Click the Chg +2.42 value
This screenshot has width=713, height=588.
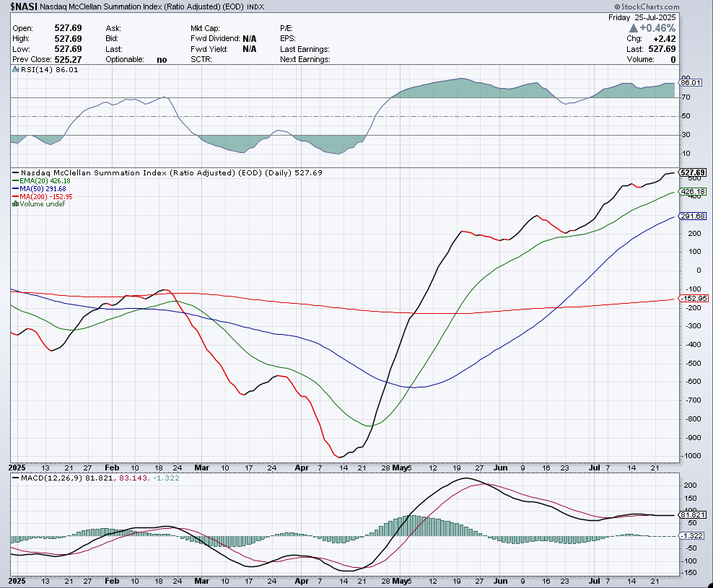(x=665, y=39)
